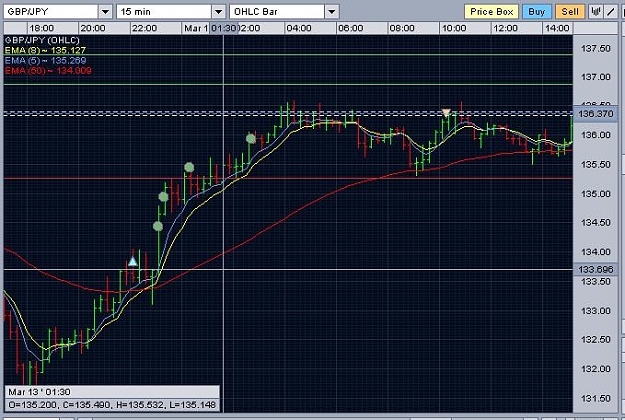
Task: Click the 22:00 time axis label
Action: click(144, 28)
